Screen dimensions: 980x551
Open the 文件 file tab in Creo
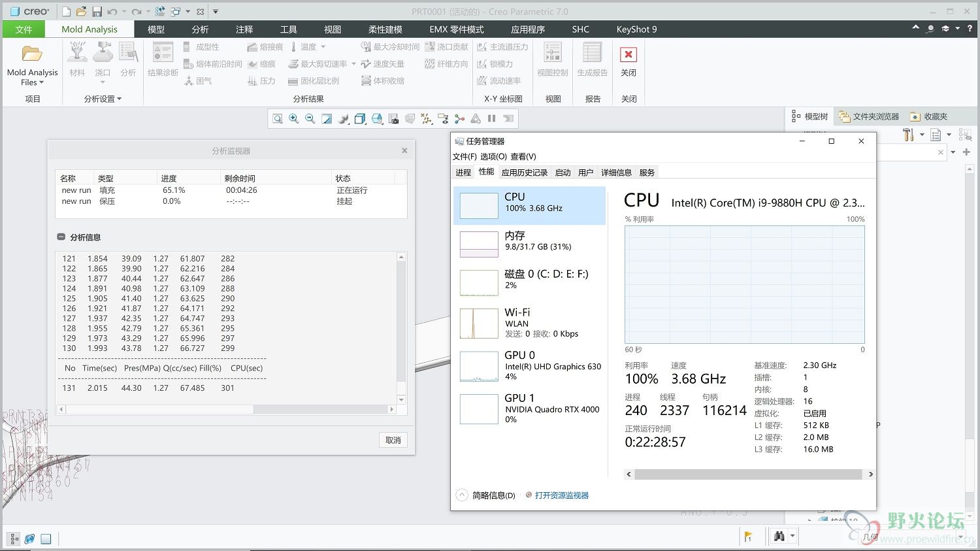[x=24, y=29]
